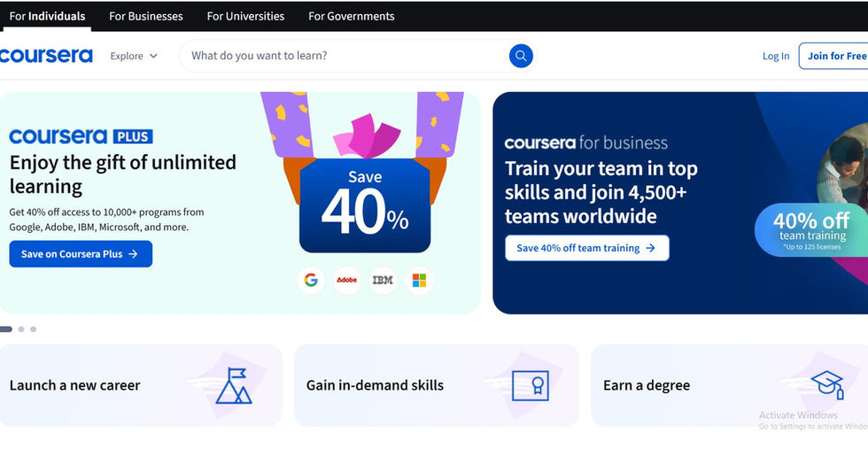Click the 40% off team training badge
Image resolution: width=868 pixels, height=449 pixels.
(811, 229)
